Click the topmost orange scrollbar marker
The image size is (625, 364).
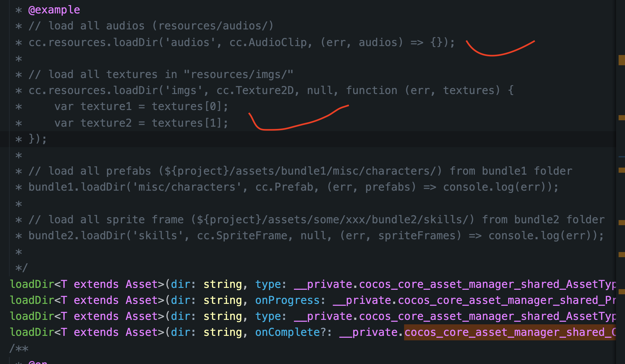tap(621, 60)
